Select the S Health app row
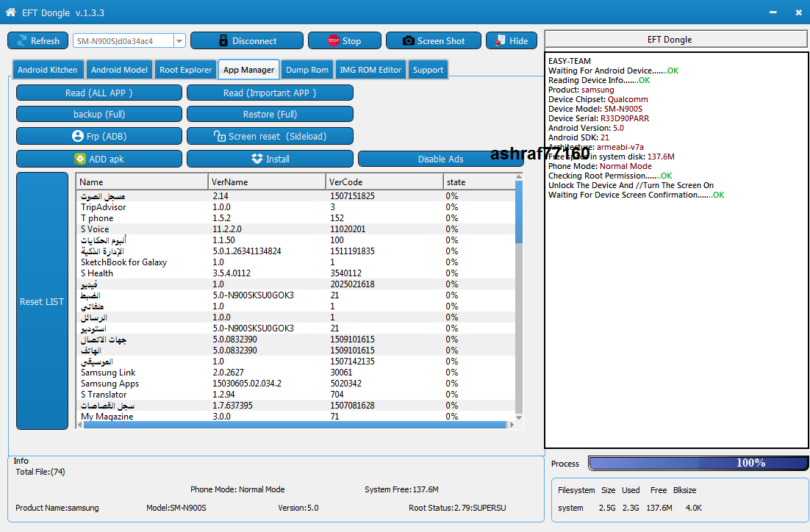 coord(295,273)
